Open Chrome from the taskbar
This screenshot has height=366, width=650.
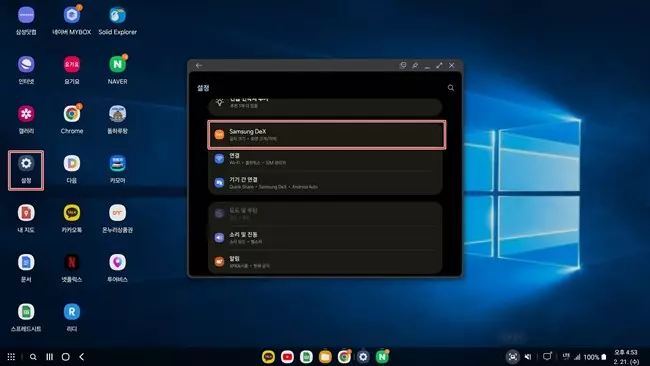(344, 356)
